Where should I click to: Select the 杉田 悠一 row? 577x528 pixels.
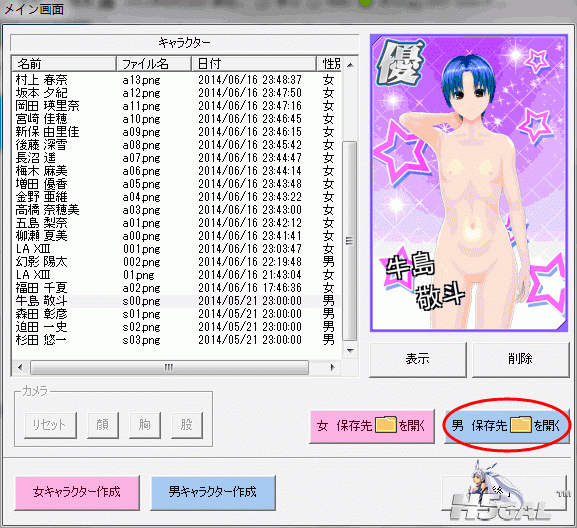pyautogui.click(x=177, y=340)
